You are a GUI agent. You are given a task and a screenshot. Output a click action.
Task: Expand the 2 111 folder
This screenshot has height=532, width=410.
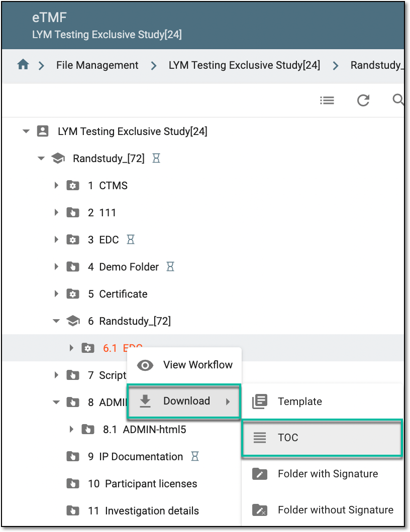56,212
